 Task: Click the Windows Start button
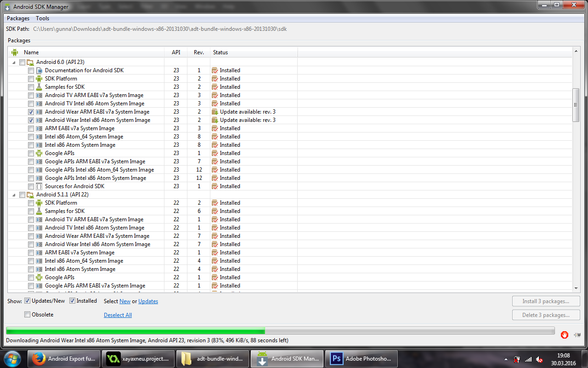tap(13, 358)
